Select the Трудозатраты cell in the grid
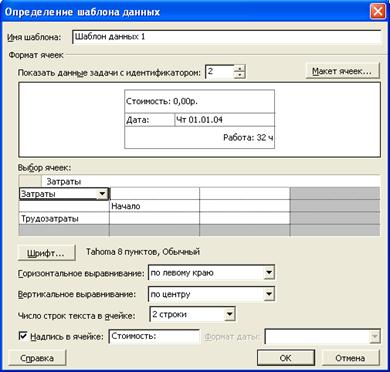 [x=64, y=219]
